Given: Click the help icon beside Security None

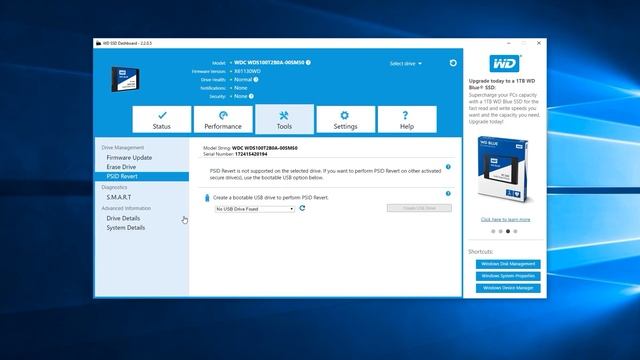Looking at the screenshot, I should (251, 96).
